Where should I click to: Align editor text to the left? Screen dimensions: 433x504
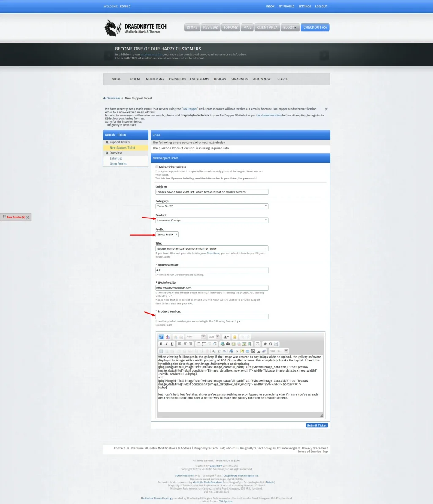180,344
